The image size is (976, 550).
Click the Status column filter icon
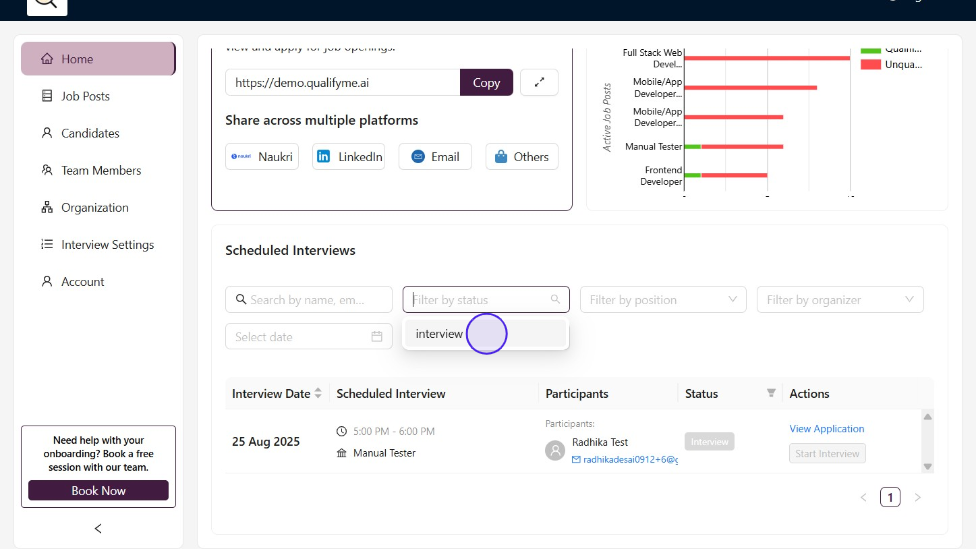tap(771, 394)
